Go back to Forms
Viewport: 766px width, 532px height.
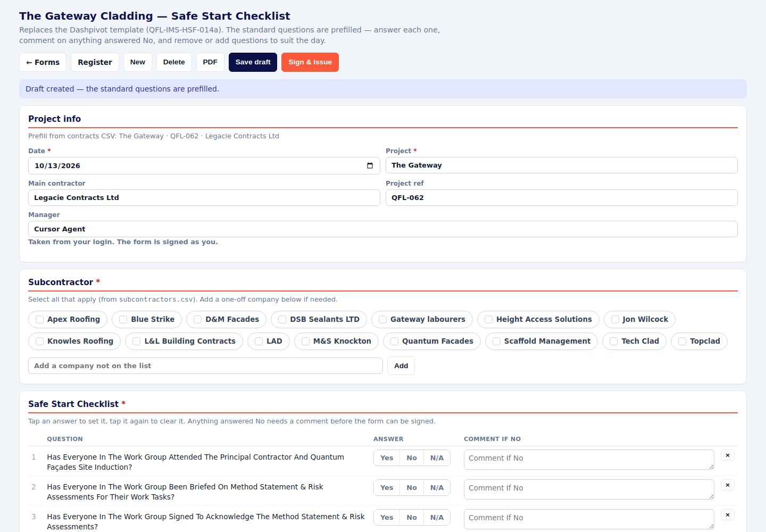coord(43,62)
